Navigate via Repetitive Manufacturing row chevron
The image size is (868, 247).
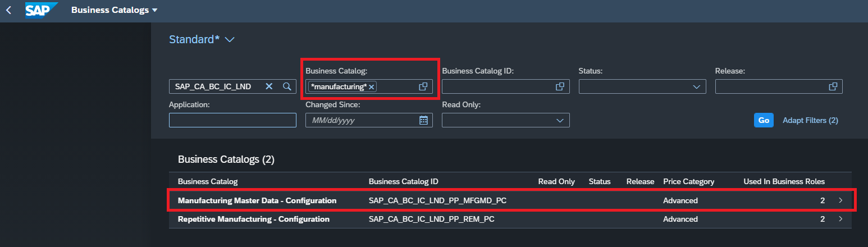[840, 219]
